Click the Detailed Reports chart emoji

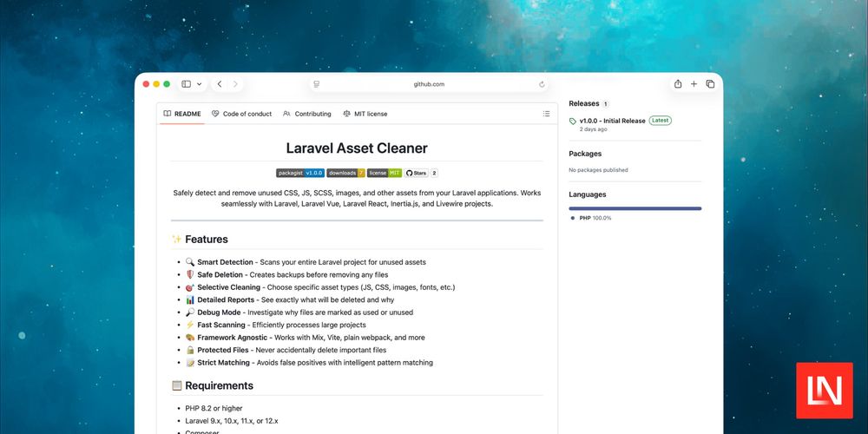coord(190,299)
